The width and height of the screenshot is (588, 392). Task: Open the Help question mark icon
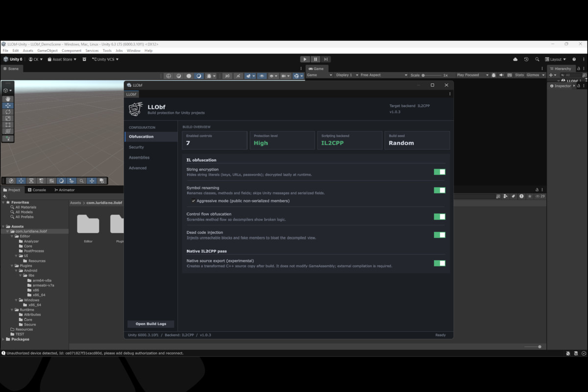[x=574, y=59]
